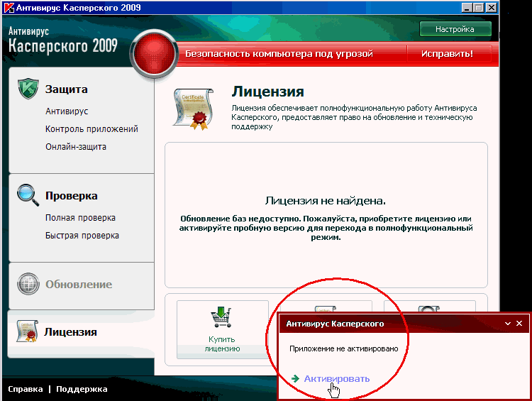The image size is (532, 401).
Task: Click the large license certificate image
Action: pyautogui.click(x=193, y=109)
